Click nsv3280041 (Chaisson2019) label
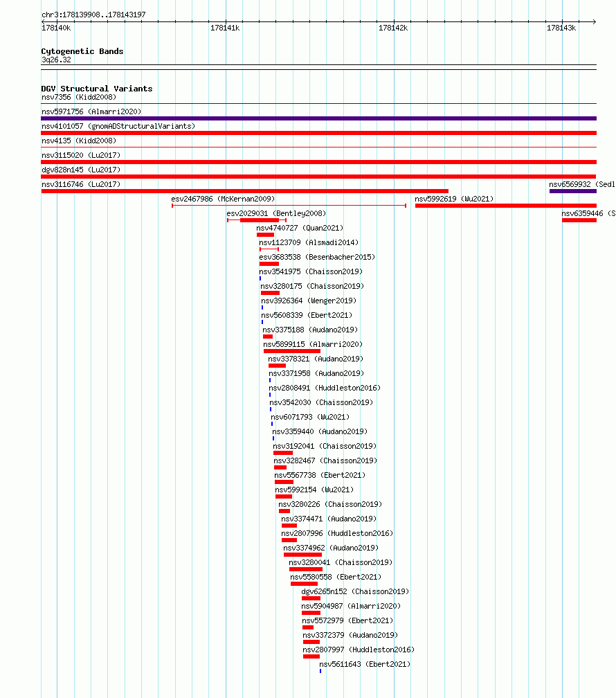The height and width of the screenshot is (698, 616). [x=341, y=562]
